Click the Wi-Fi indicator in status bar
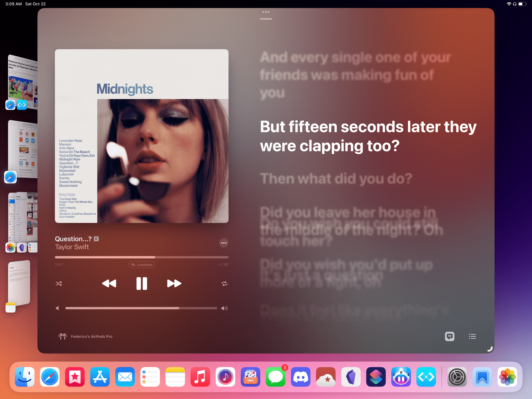This screenshot has width=532, height=399. coord(509,4)
